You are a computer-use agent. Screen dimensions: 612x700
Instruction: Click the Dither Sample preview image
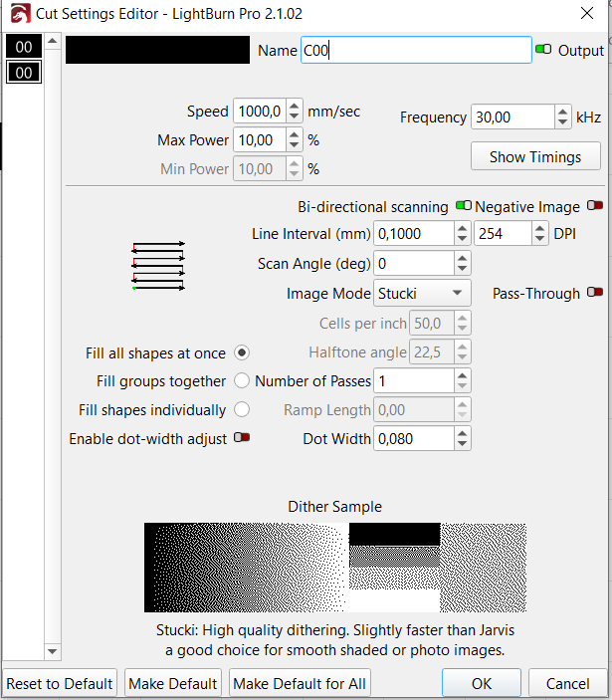coord(335,568)
